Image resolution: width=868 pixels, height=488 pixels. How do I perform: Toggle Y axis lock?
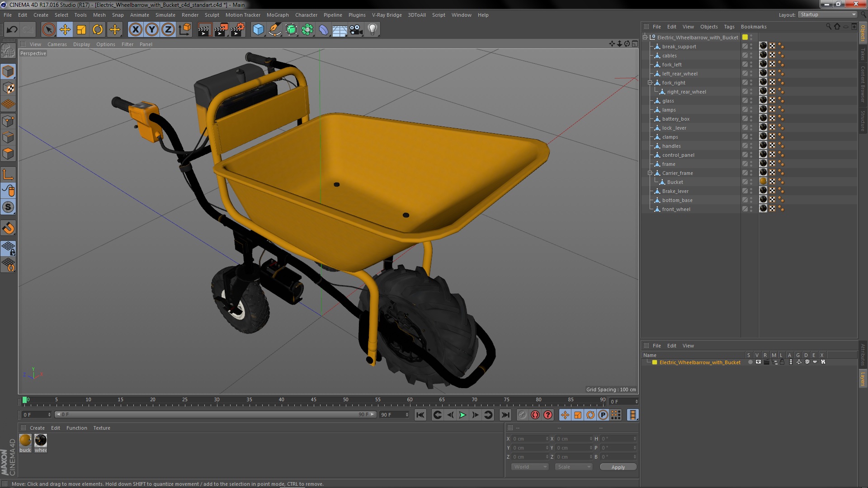tap(152, 30)
